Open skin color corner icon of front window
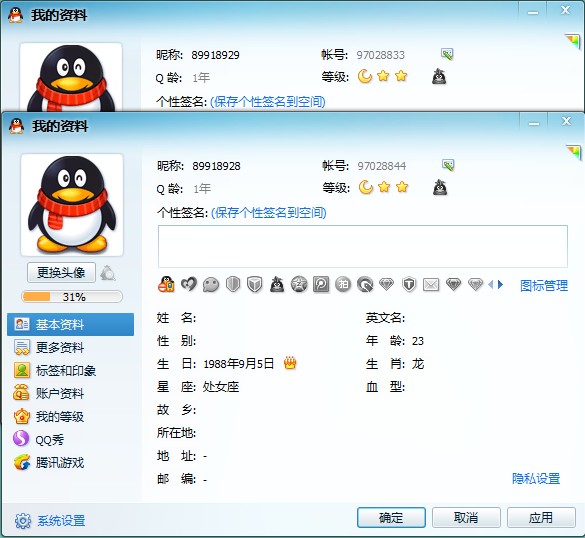The height and width of the screenshot is (538, 585). tap(574, 152)
